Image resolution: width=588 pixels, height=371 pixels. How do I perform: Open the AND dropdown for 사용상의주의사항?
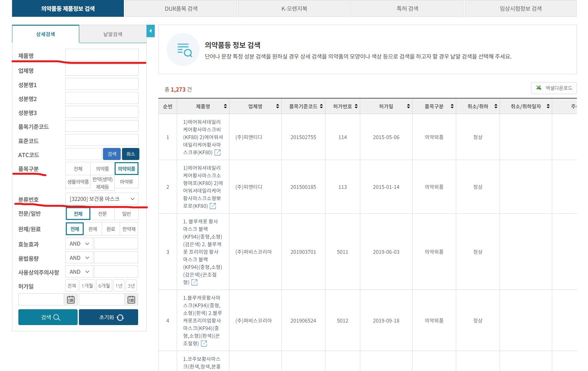click(79, 272)
